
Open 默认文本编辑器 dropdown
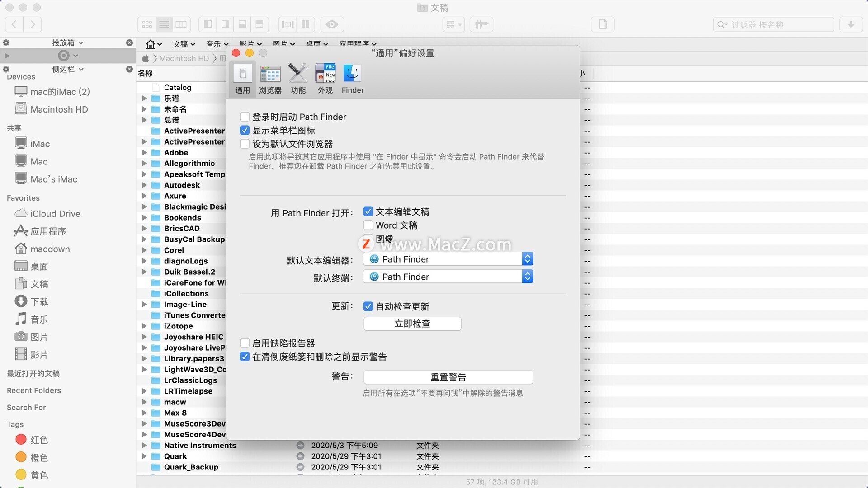[x=448, y=259]
